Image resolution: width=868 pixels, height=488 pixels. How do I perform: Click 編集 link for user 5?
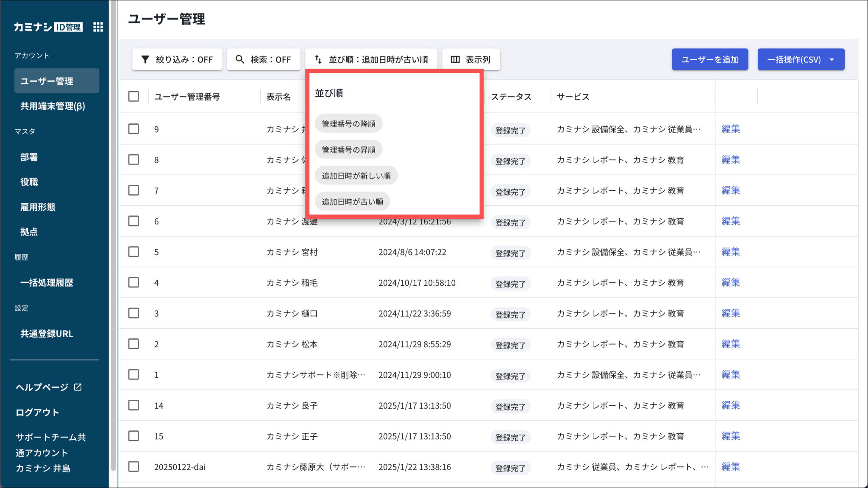pos(731,252)
